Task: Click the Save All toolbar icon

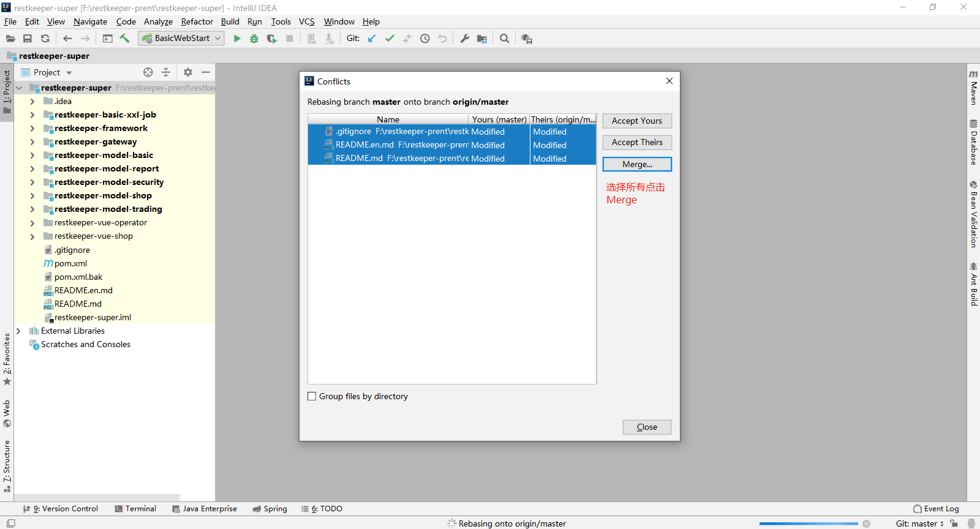Action: (28, 39)
